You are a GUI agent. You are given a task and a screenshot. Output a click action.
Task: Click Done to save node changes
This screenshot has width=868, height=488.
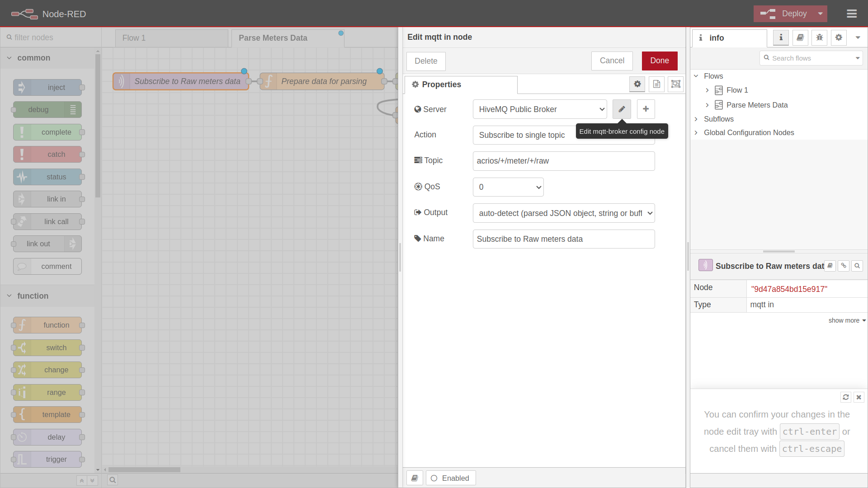tap(659, 61)
